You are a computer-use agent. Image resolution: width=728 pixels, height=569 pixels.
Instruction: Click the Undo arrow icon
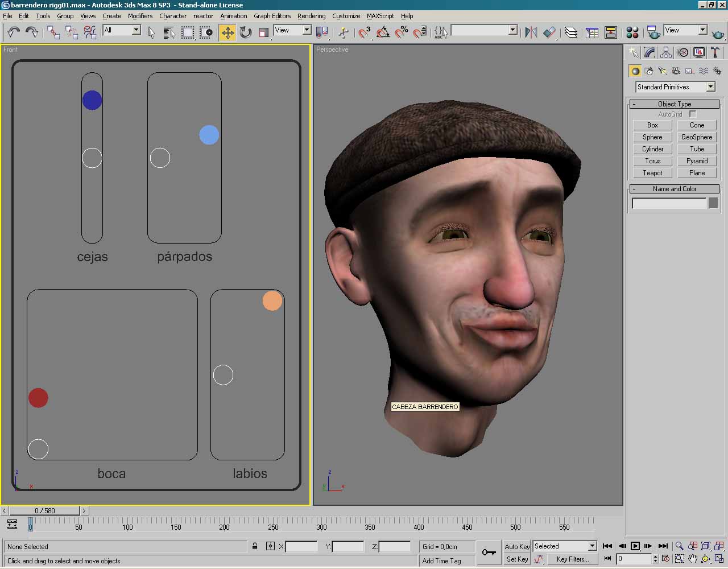pyautogui.click(x=14, y=32)
